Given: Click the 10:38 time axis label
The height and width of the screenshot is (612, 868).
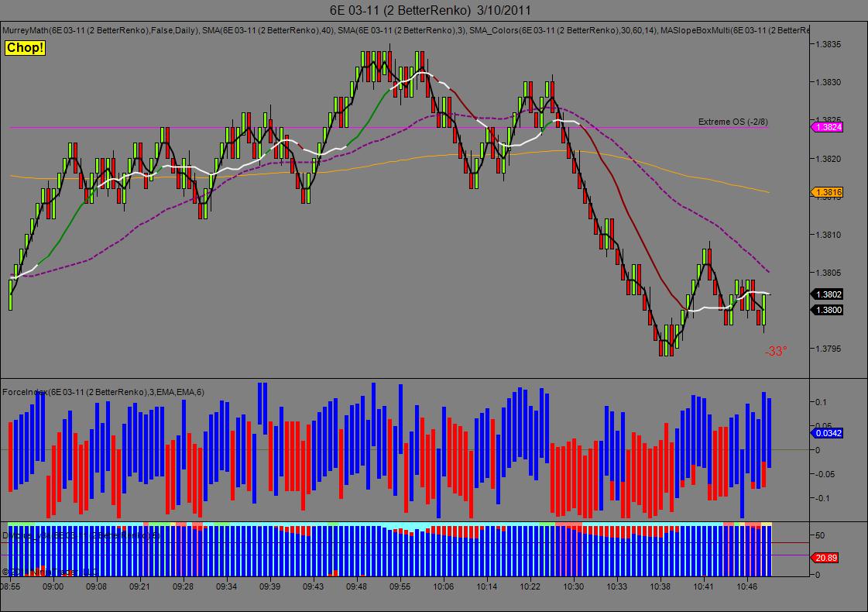Looking at the screenshot, I should [660, 586].
